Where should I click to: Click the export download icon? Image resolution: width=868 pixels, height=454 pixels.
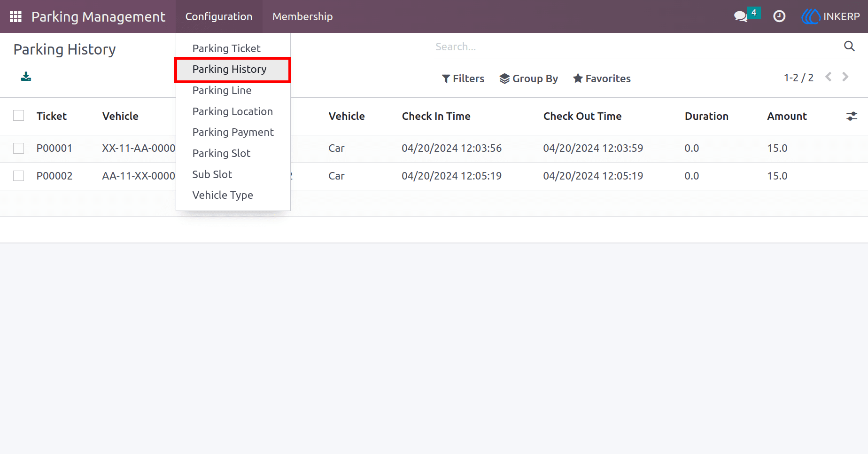26,77
